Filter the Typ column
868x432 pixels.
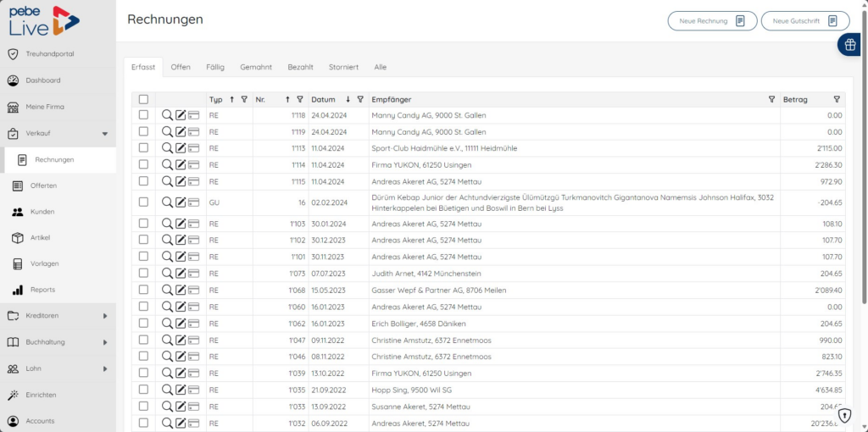click(x=244, y=100)
